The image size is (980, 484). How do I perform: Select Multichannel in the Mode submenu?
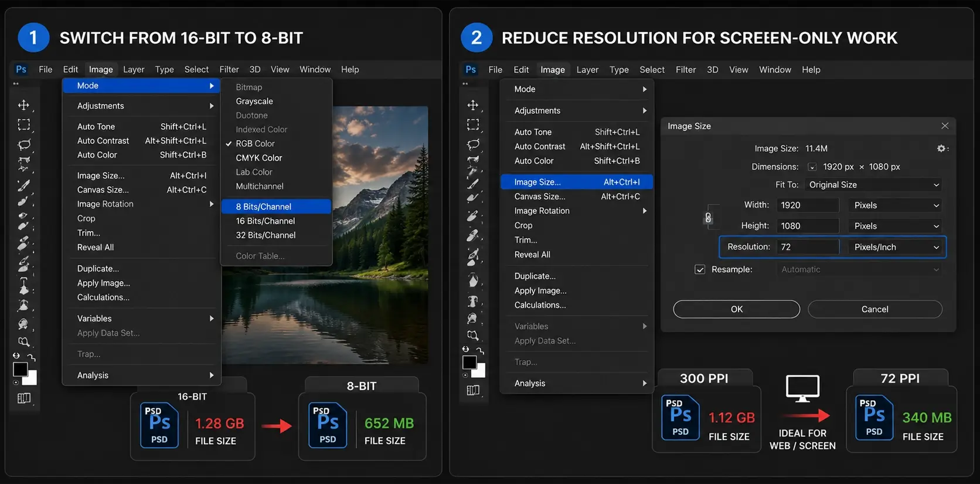(276, 187)
